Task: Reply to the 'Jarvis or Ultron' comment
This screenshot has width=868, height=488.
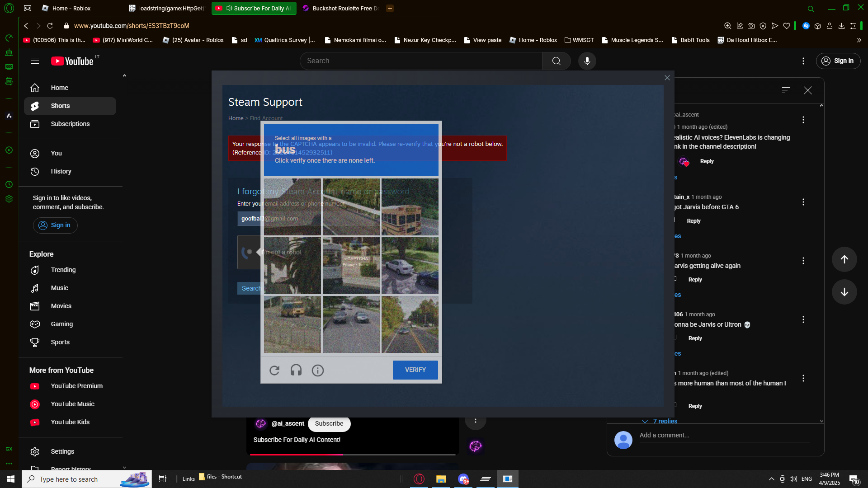Action: pos(695,338)
